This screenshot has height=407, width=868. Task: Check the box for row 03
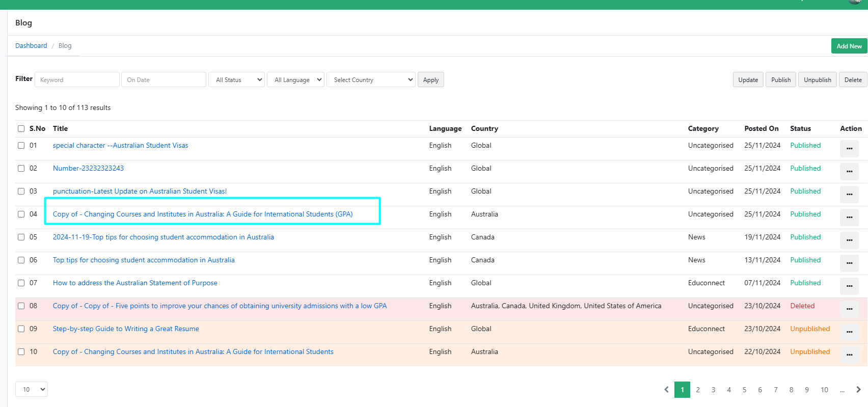click(21, 192)
